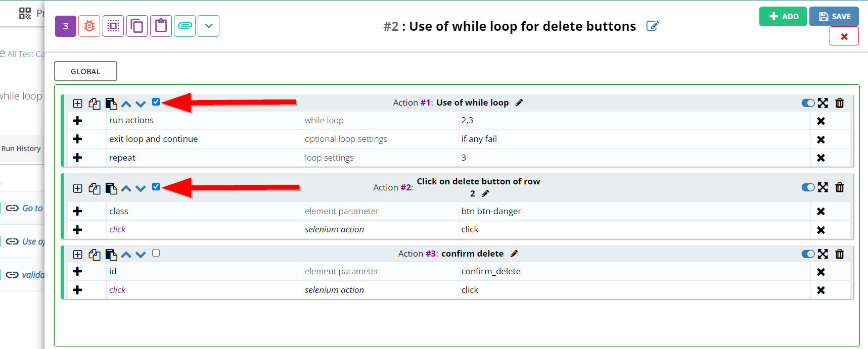Save the test case with SAVE button
This screenshot has width=868, height=349.
[x=834, y=17]
